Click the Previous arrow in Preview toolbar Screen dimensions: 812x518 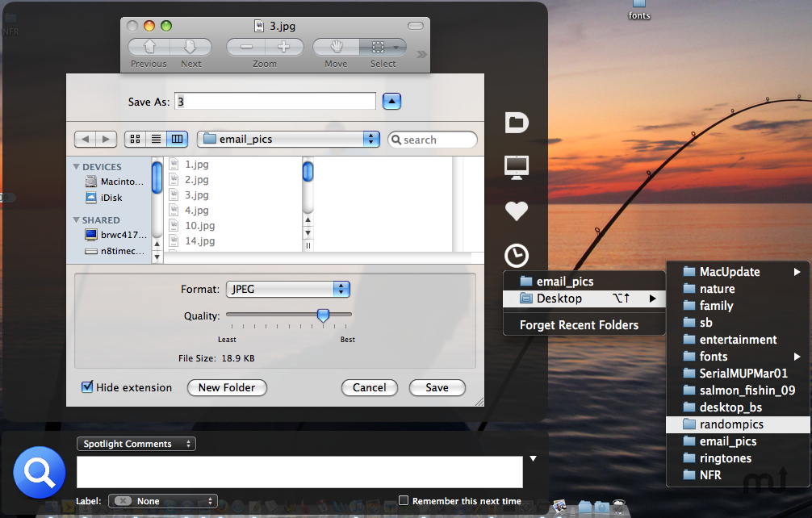[149, 47]
